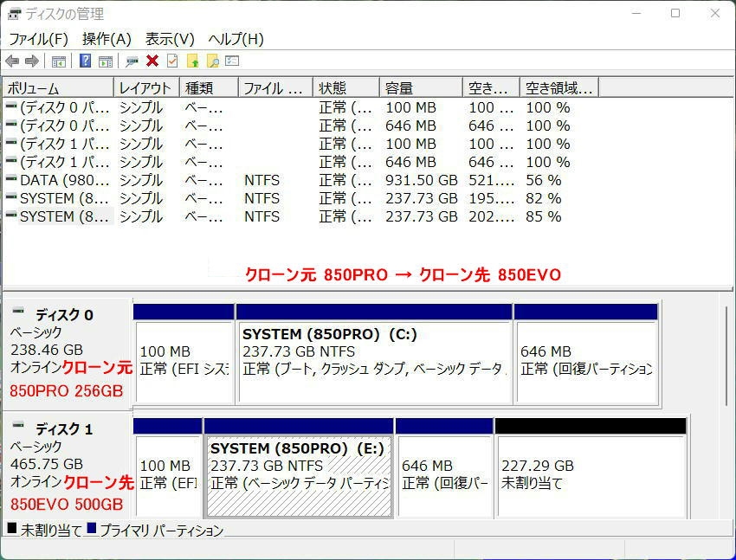The height and width of the screenshot is (560, 736).
Task: Minimize the ディスクの管理 window
Action: 636,14
